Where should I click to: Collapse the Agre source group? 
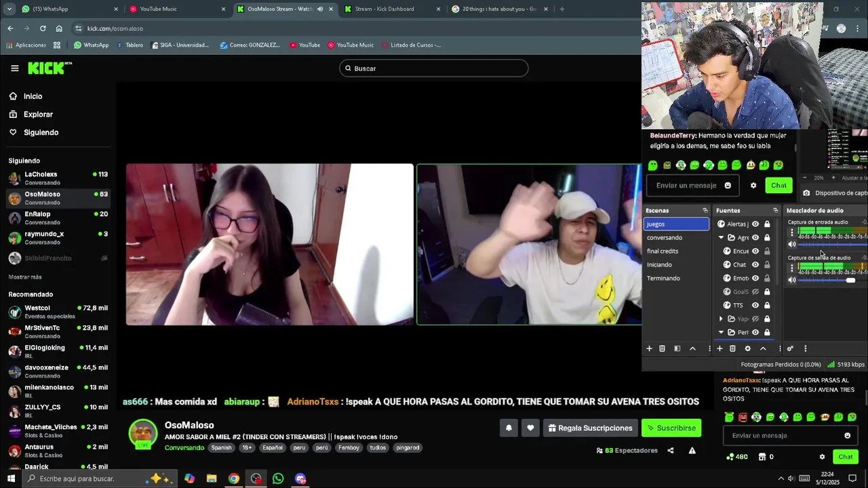tap(721, 237)
